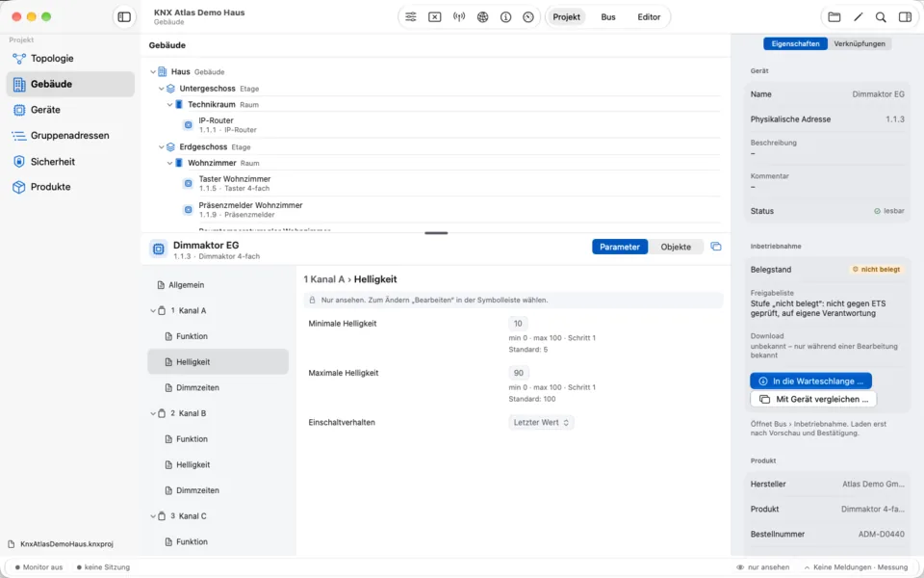
Task: Toggle the 'Monitor aus' status indicator
Action: (38, 567)
